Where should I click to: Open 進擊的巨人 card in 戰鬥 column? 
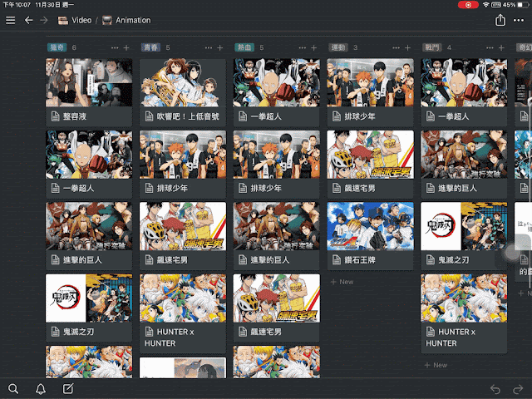click(x=464, y=165)
